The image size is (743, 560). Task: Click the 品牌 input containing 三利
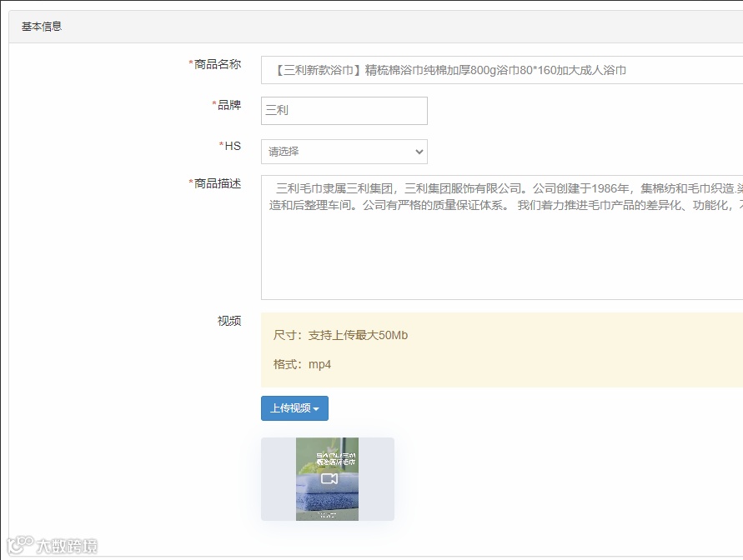pyautogui.click(x=344, y=111)
